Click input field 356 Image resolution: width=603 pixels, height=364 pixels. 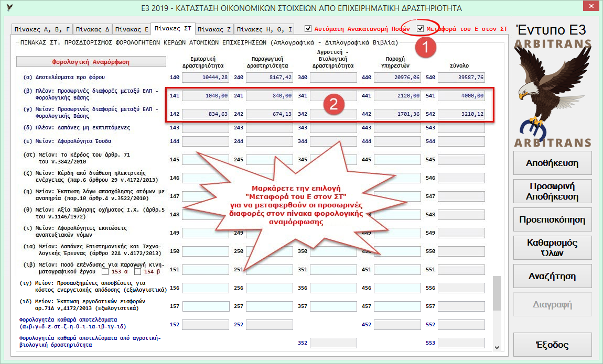pos(333,288)
